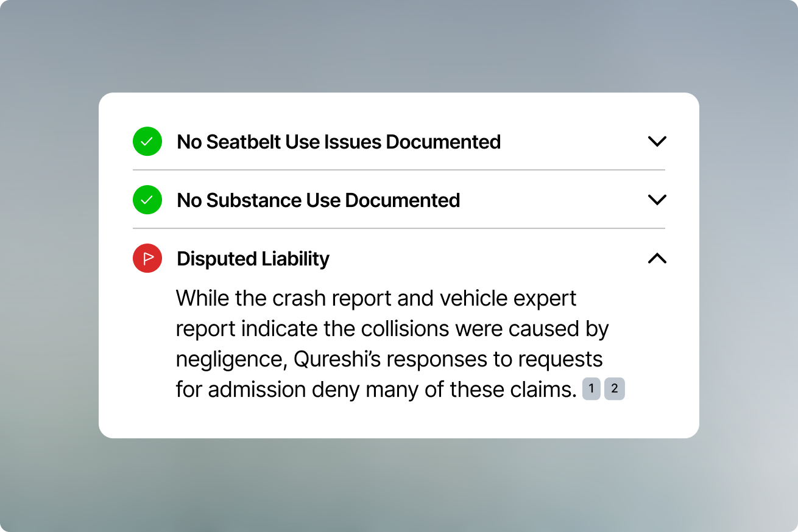Click the red flag icon for Disputed Liability
Viewport: 798px width, 532px height.
(147, 259)
